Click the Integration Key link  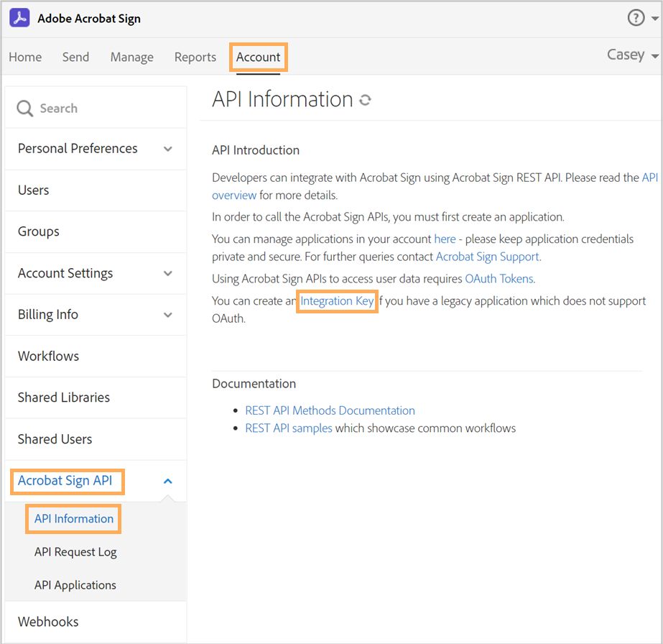337,301
